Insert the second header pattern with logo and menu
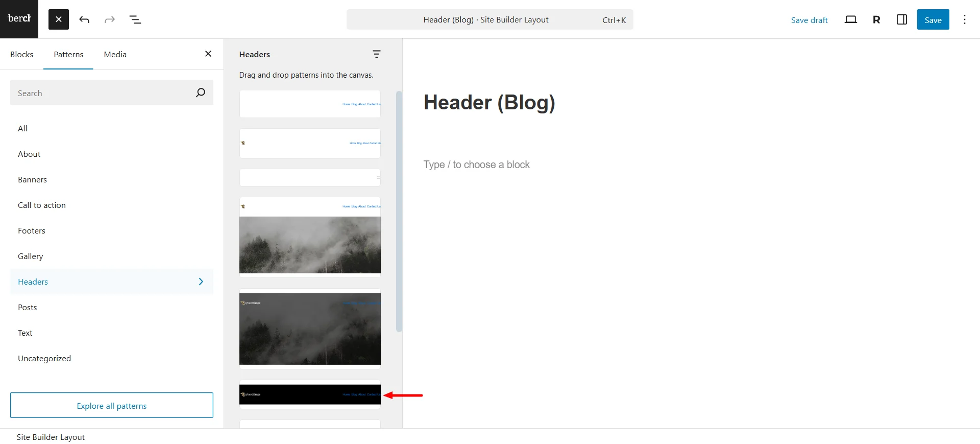980x444 pixels. pos(310,143)
